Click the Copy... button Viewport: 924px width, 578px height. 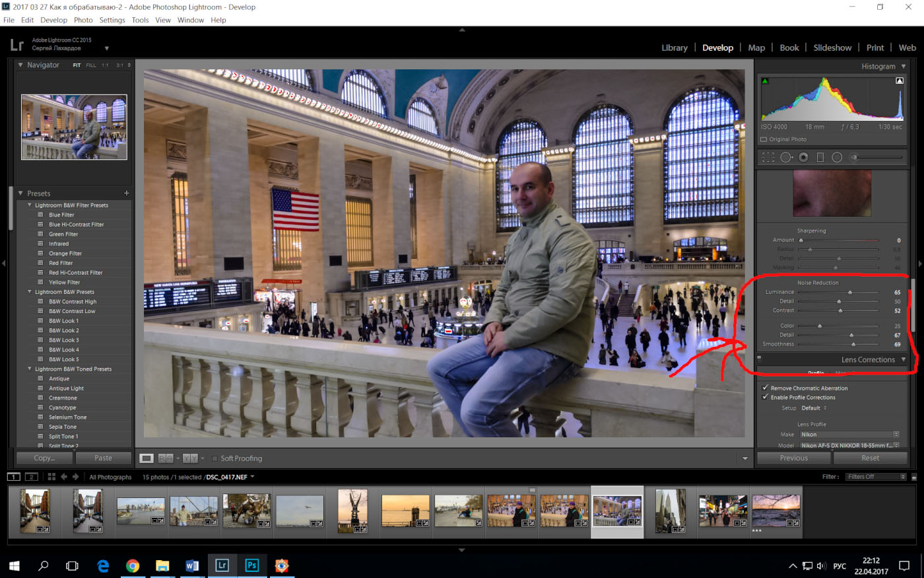(44, 458)
